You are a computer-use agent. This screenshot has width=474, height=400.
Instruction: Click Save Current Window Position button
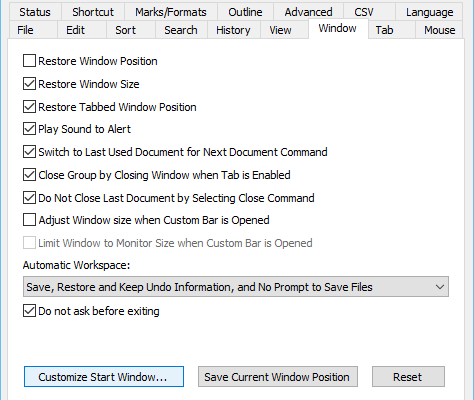(278, 377)
